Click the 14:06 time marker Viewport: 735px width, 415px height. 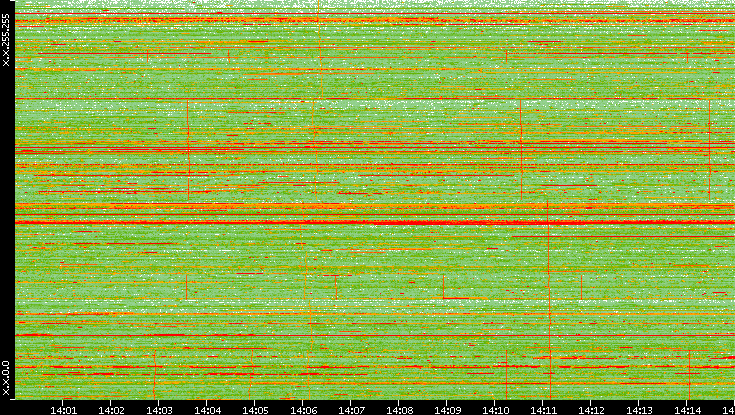[x=303, y=408]
